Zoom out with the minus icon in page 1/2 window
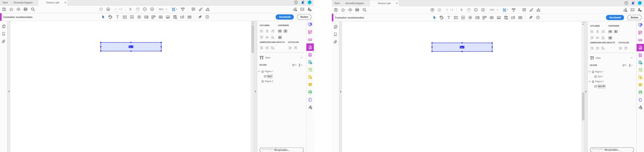The width and height of the screenshot is (644, 152). tap(145, 9)
